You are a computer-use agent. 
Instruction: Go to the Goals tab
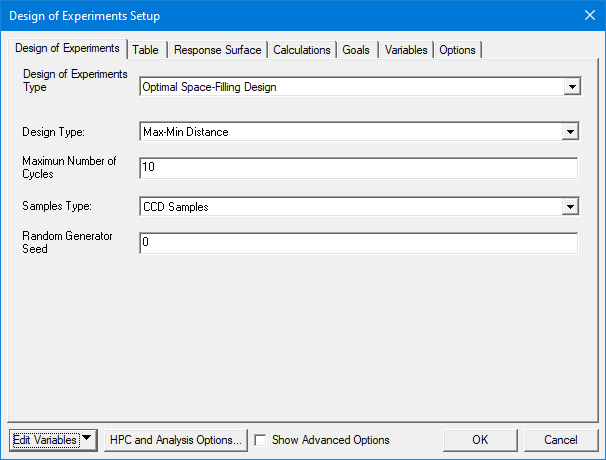coord(356,50)
